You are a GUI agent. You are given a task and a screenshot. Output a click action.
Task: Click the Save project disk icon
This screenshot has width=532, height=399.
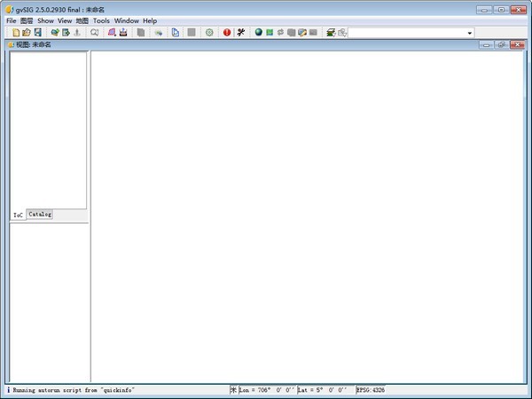click(x=37, y=33)
